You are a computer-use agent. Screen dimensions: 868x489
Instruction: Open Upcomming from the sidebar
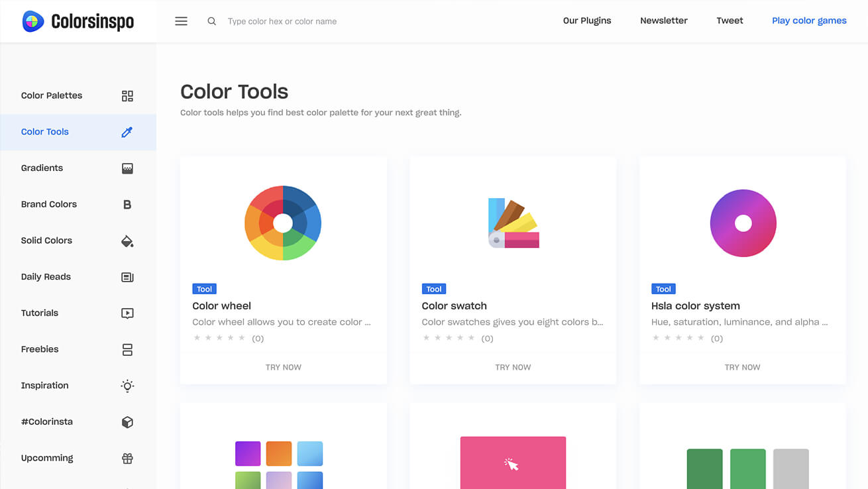coord(47,458)
